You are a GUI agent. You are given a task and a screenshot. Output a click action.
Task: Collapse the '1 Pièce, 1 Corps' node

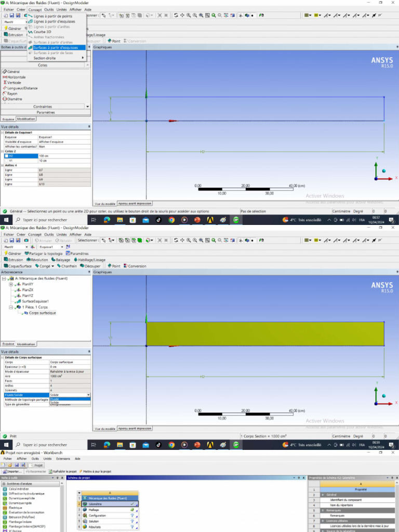(11, 307)
